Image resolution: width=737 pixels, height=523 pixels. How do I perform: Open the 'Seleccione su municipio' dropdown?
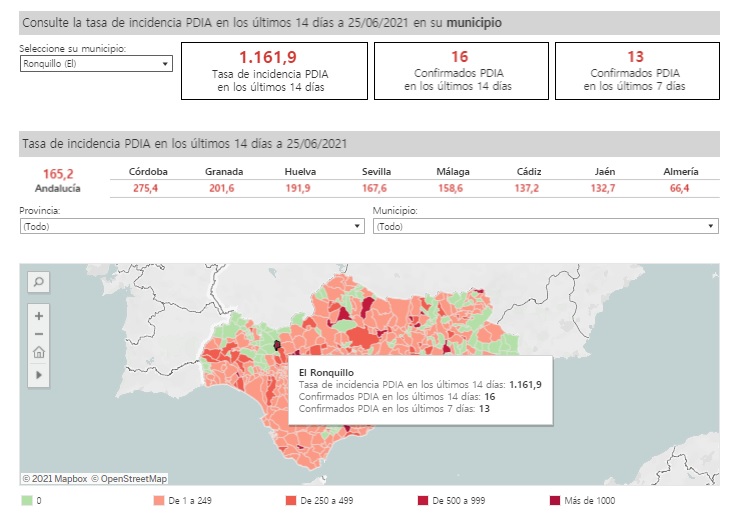[96, 63]
